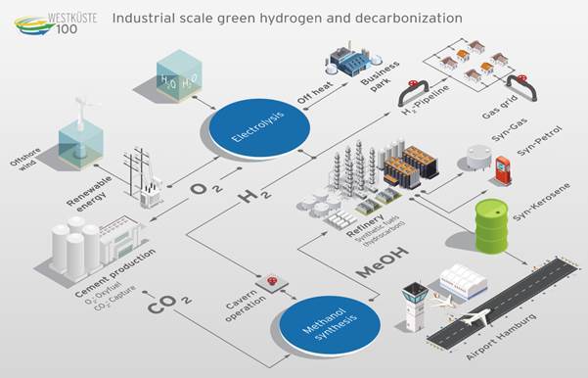The image size is (588, 378).
Task: Click the 'Airport Hamburg' label
Action: coord(501,337)
